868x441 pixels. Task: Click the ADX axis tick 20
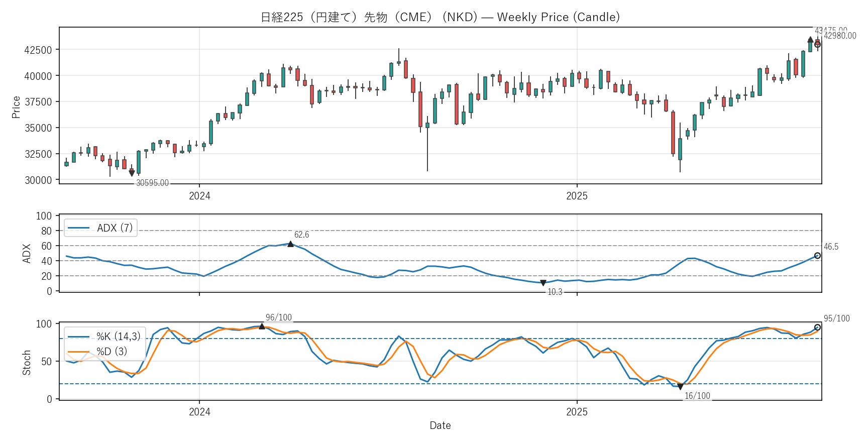pos(46,276)
